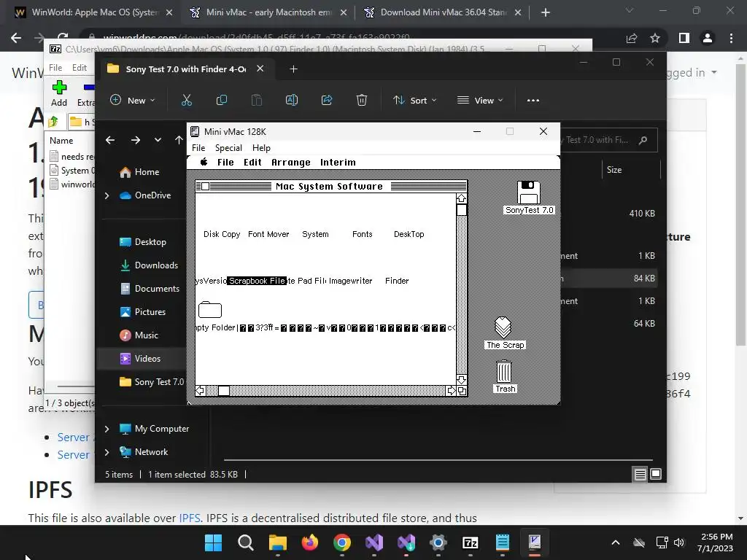Click the Paste icon in Explorer toolbar
This screenshot has height=560, width=747.
(x=256, y=100)
